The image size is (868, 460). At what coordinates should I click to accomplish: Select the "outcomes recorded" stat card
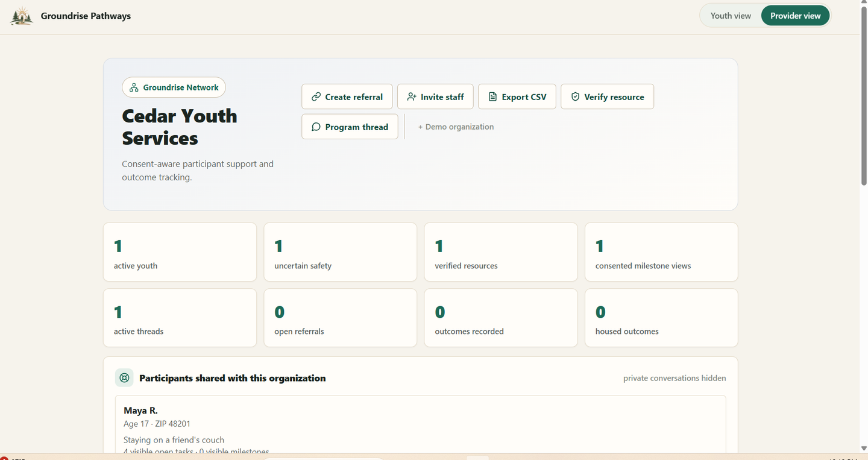(501, 318)
